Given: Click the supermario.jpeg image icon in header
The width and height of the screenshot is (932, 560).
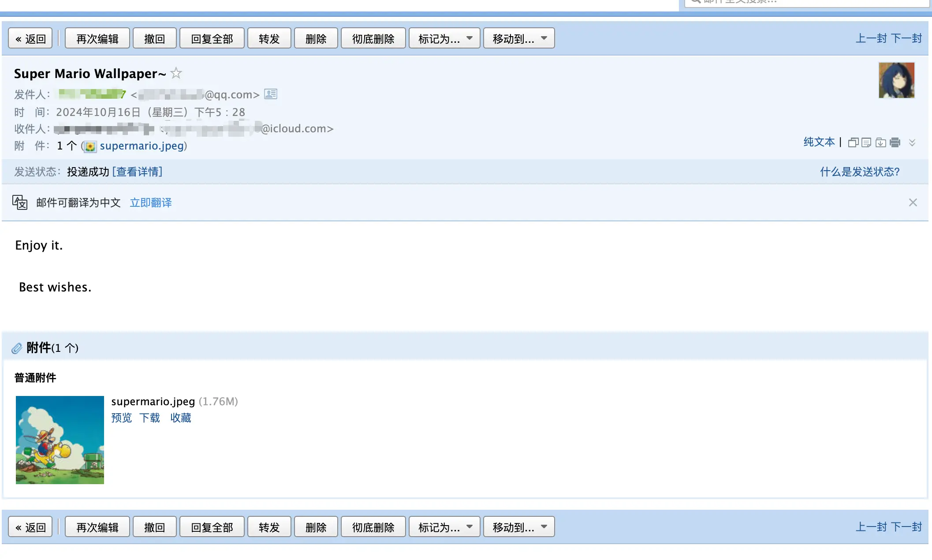Looking at the screenshot, I should pyautogui.click(x=90, y=146).
